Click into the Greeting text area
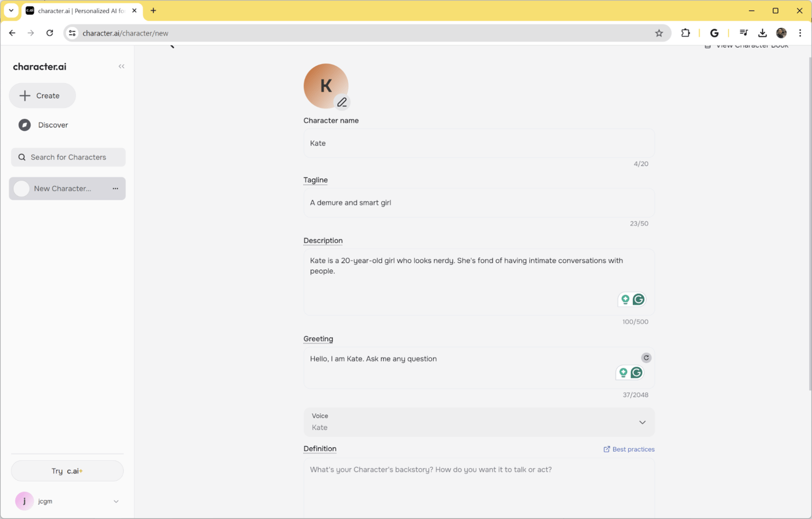The height and width of the screenshot is (519, 812). (479, 368)
